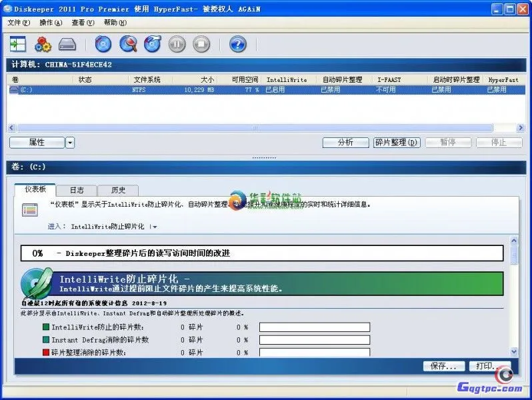Click the 暂停 button
532x400 pixels.
point(448,143)
